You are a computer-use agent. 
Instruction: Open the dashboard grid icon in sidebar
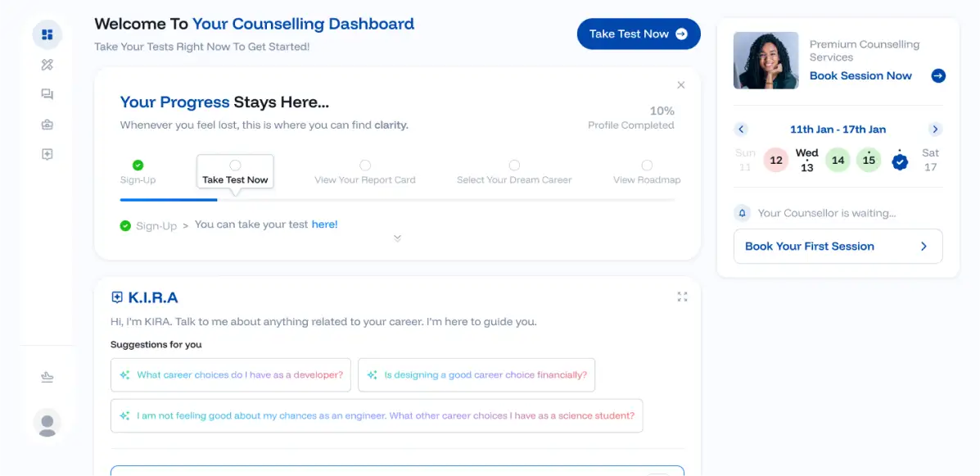[x=47, y=34]
